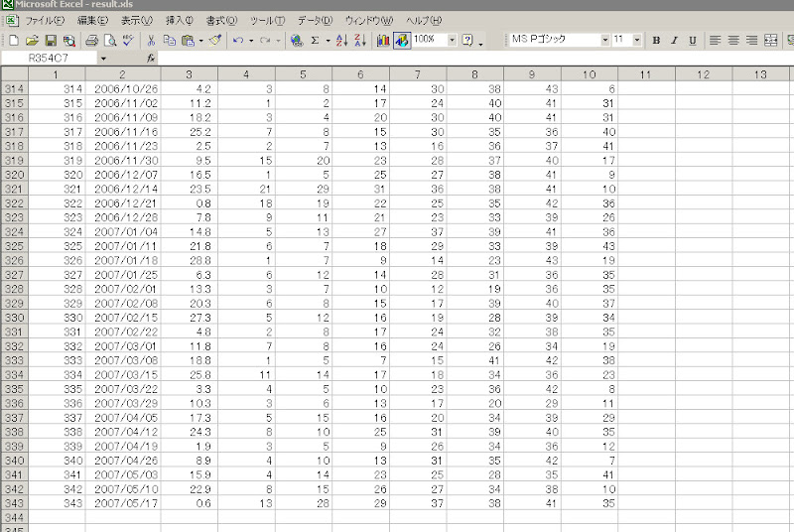
Task: Align cell text right
Action: [752, 41]
